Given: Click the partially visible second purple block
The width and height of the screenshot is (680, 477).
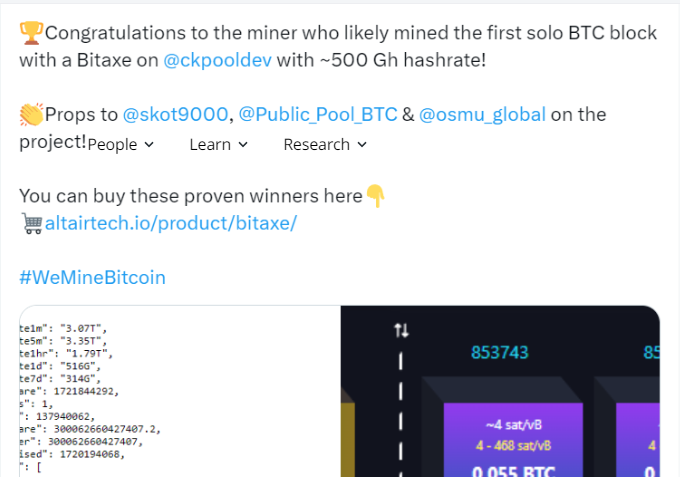Looking at the screenshot, I should (638, 440).
